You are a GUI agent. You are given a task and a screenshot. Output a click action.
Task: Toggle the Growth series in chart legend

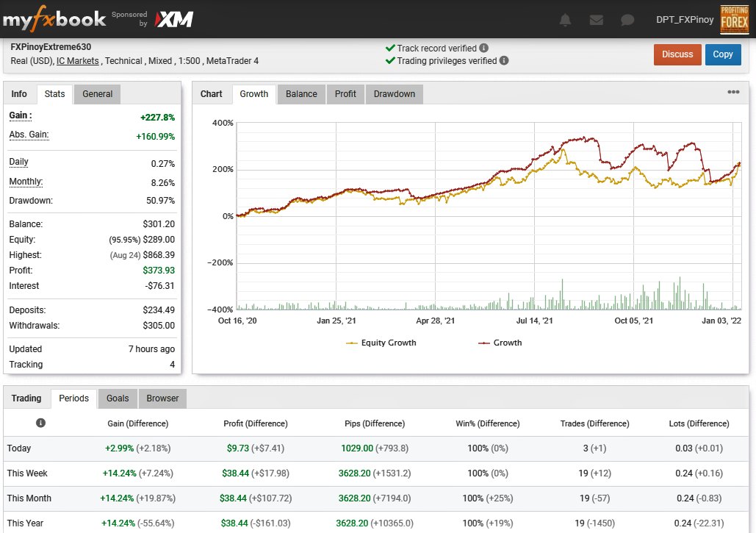[500, 343]
